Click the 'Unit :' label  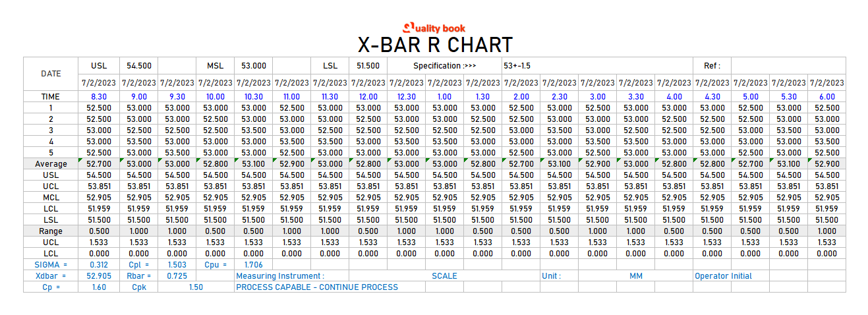click(x=560, y=275)
